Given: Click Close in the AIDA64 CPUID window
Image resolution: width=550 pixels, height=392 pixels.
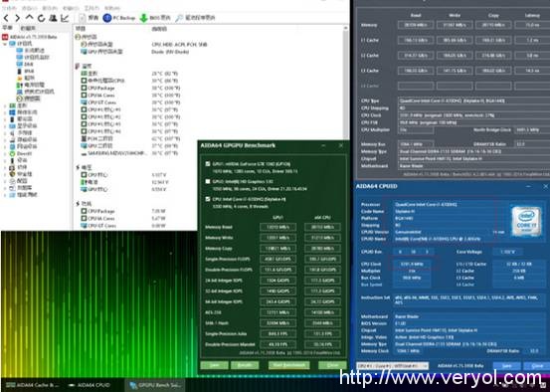Looking at the screenshot, I should coord(537,366).
